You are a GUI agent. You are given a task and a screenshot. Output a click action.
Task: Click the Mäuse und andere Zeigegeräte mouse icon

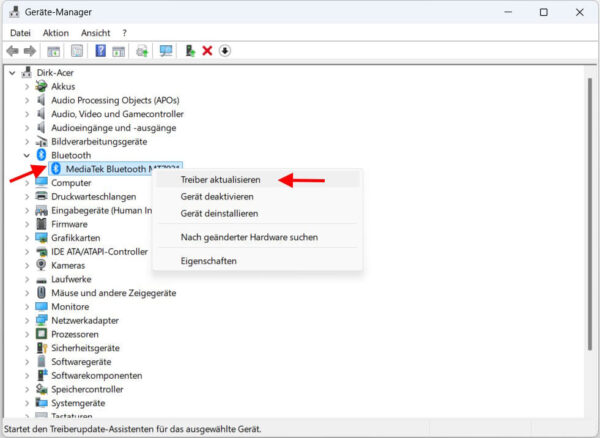click(x=41, y=293)
